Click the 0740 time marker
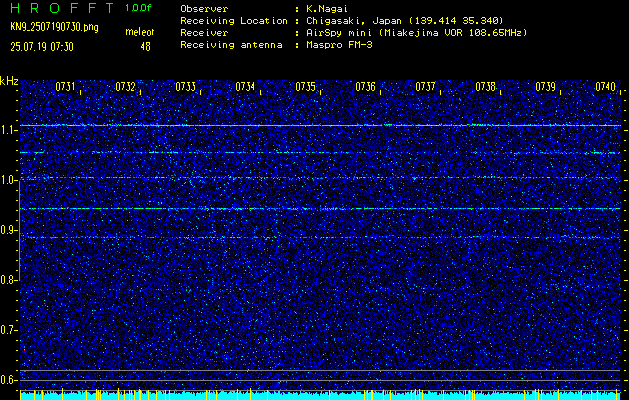629x400 pixels. pos(605,87)
